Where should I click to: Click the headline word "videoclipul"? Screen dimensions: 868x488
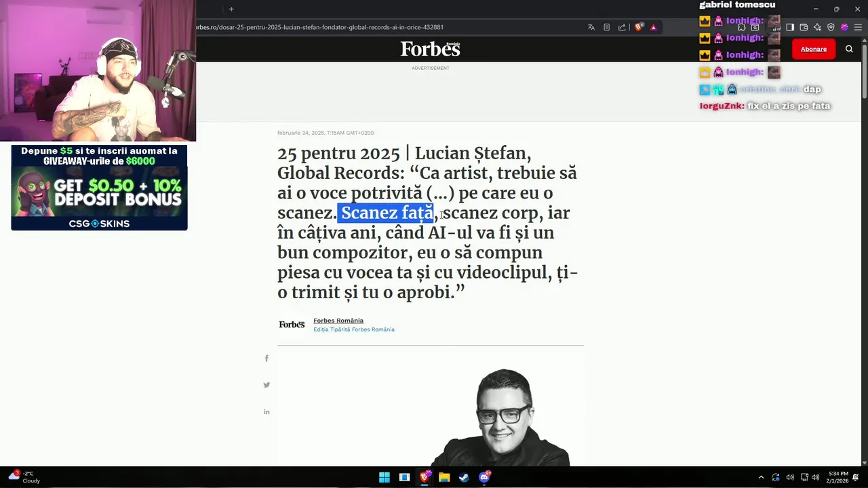(x=502, y=272)
